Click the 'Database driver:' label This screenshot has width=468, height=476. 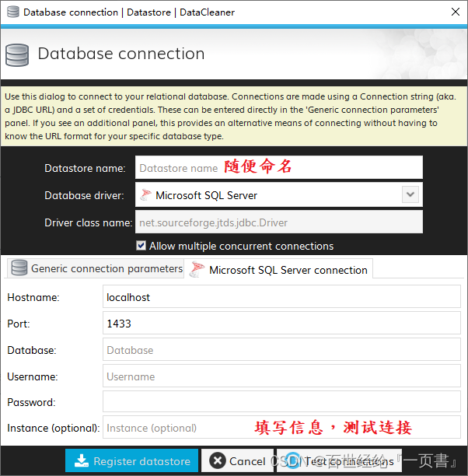click(84, 195)
